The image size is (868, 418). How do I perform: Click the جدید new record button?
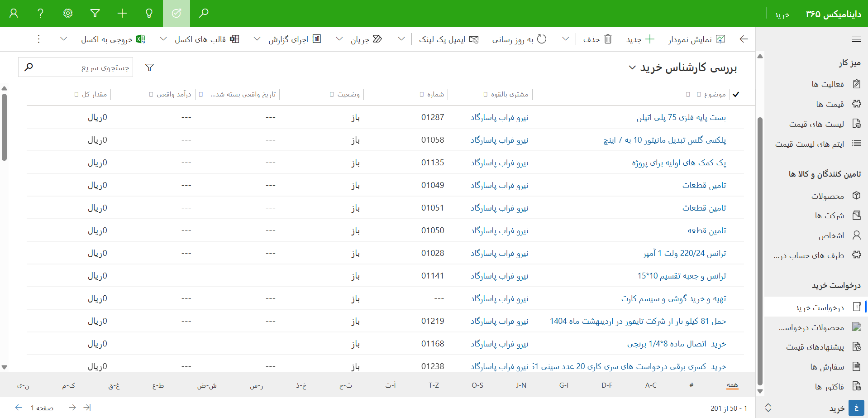click(x=640, y=39)
